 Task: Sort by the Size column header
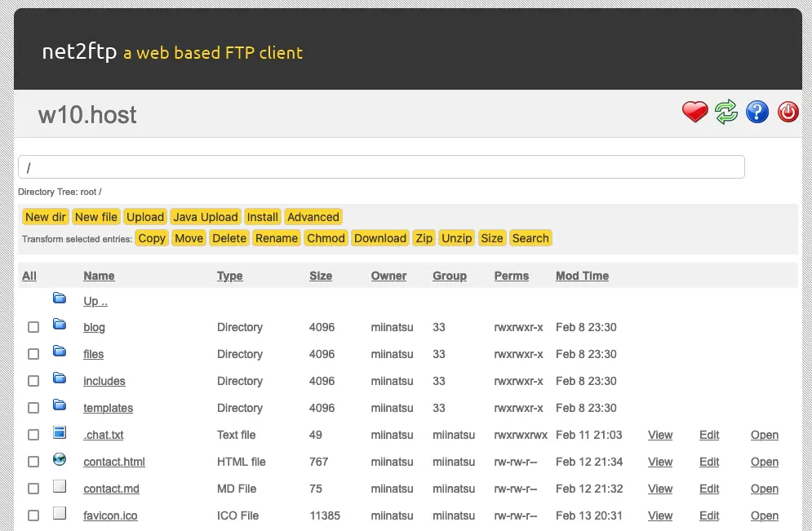(321, 276)
